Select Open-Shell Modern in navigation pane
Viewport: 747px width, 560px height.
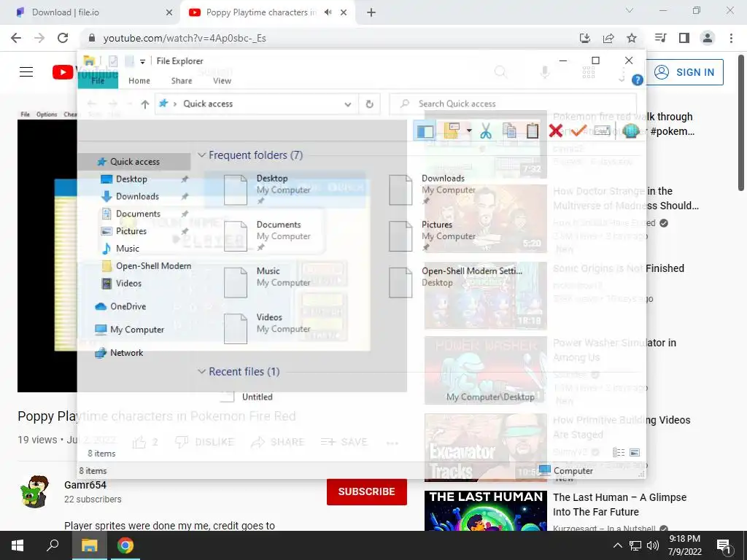coord(153,265)
